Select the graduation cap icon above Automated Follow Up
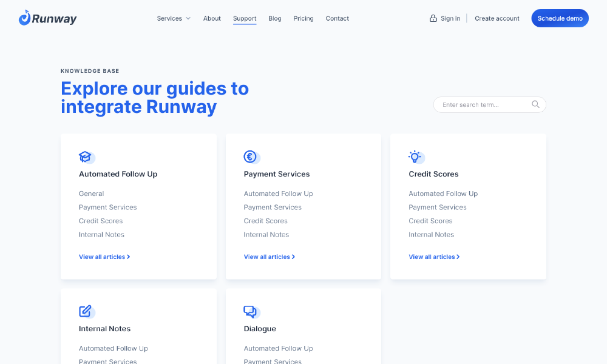The height and width of the screenshot is (364, 607). click(x=86, y=156)
